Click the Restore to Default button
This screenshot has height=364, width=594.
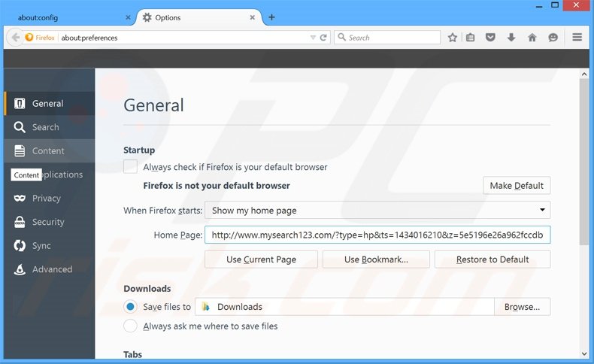pyautogui.click(x=492, y=259)
